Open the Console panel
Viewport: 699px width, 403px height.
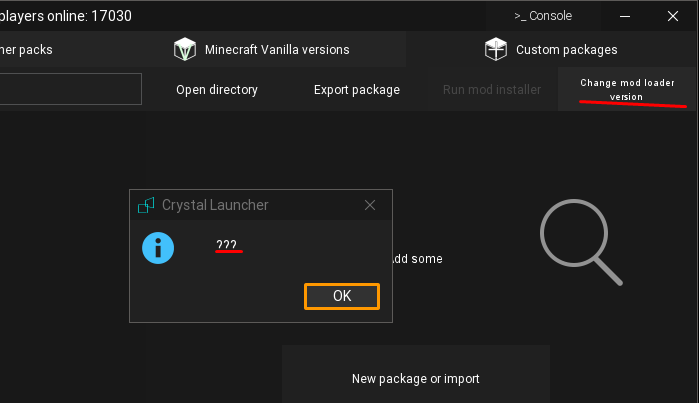[x=543, y=16]
